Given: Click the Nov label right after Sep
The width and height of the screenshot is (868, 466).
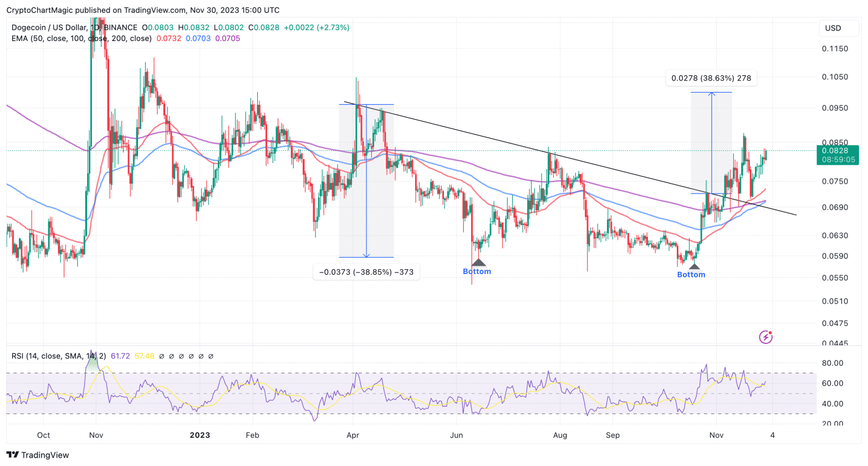Looking at the screenshot, I should pyautogui.click(x=716, y=435).
